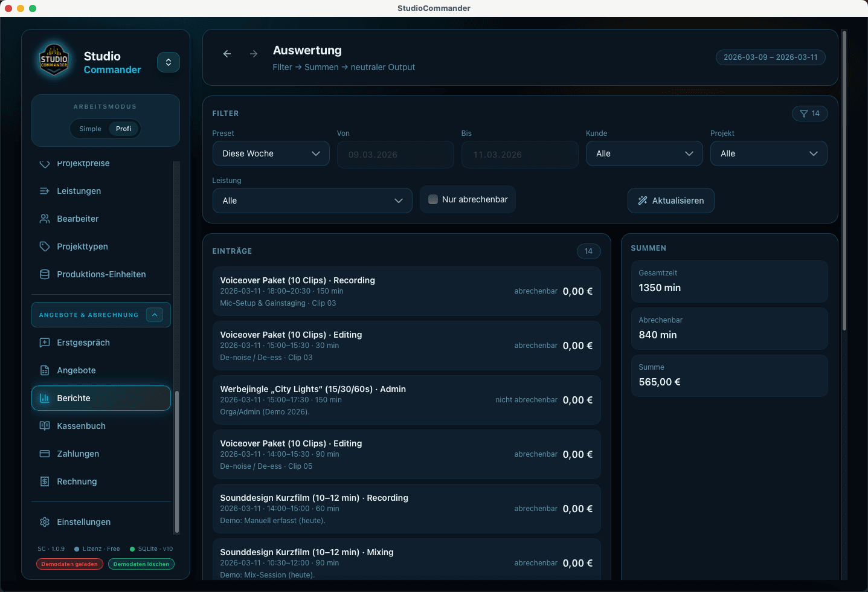Select the Berichte bar-chart icon in sidebar
Screen dimensions: 868x592
point(44,398)
